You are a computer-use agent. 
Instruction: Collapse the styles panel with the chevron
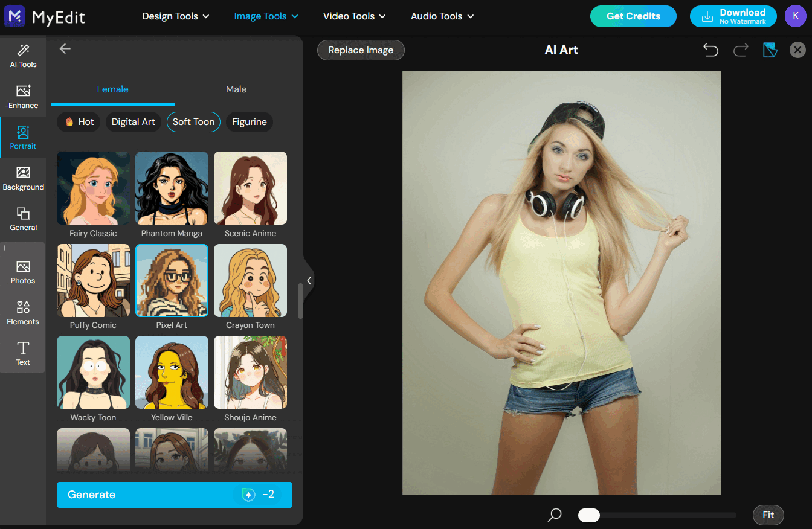[309, 280]
